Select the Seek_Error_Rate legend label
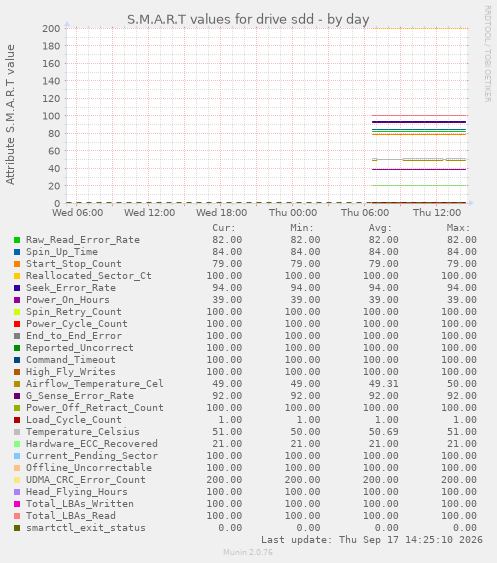This screenshot has height=563, width=497. pyautogui.click(x=71, y=288)
